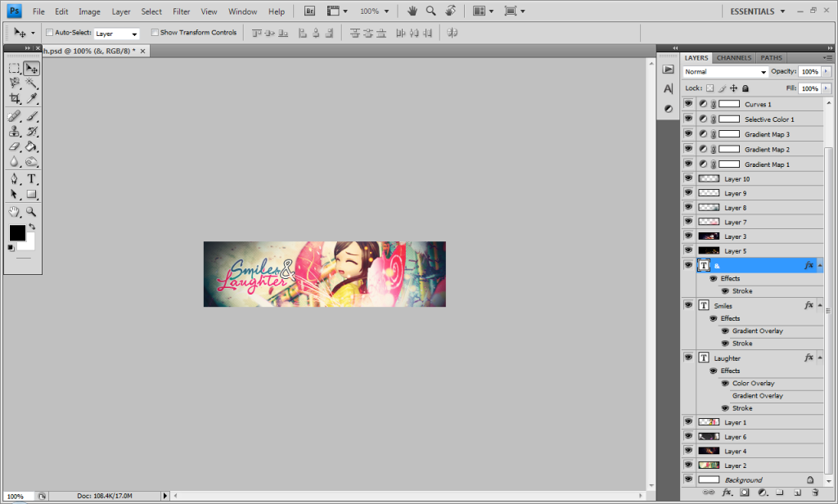Toggle Laughter Color Overlay effect visibility
Screen dimensions: 838x504
coord(725,383)
